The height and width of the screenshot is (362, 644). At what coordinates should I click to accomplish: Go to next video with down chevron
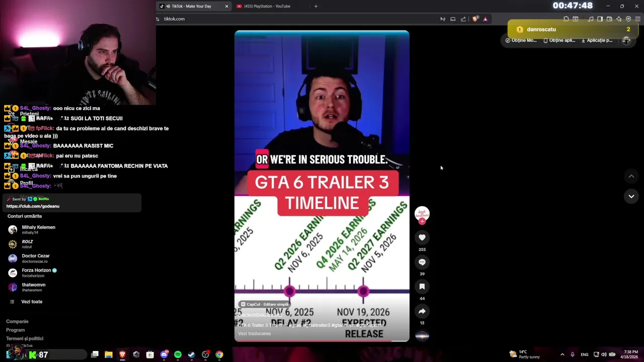[x=631, y=196]
